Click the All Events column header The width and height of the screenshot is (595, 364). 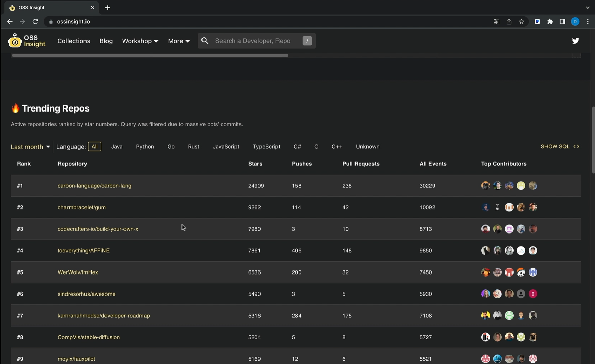tap(433, 164)
